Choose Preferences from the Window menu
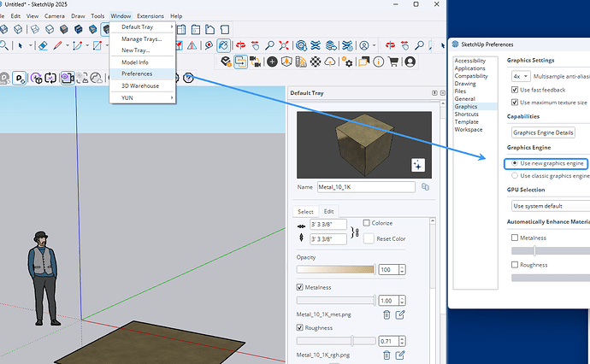This screenshot has width=590, height=364. coord(137,73)
